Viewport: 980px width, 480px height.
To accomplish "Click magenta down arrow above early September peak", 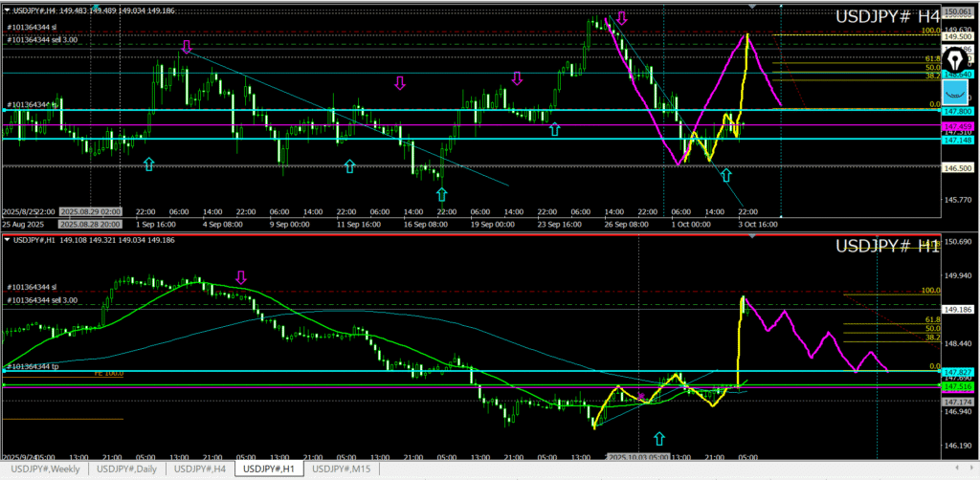I will coord(187,46).
